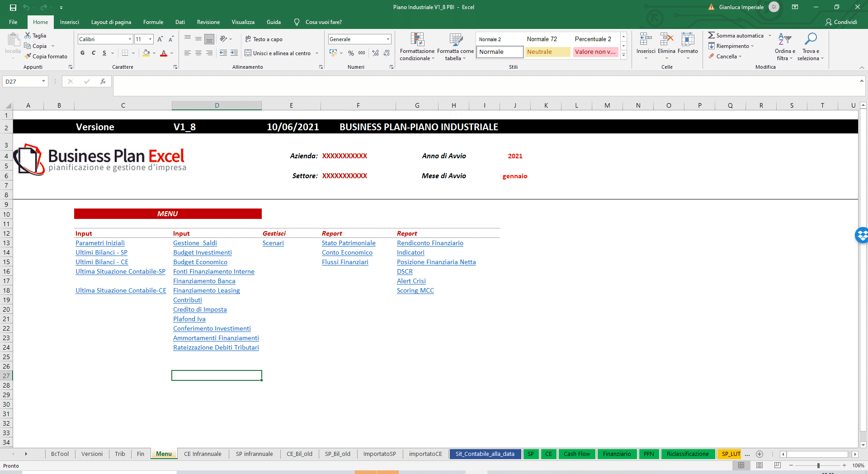Toggle Testo a capo text wrapping

tap(264, 39)
